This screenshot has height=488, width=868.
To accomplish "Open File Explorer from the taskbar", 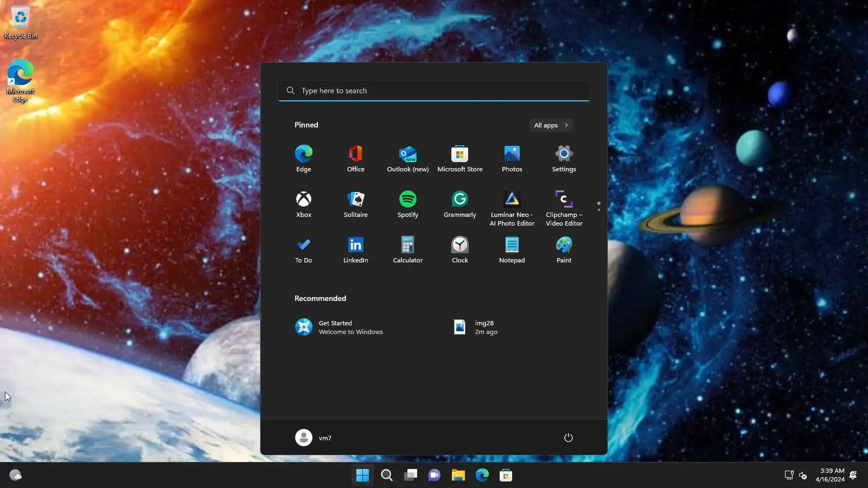I will coord(458,476).
